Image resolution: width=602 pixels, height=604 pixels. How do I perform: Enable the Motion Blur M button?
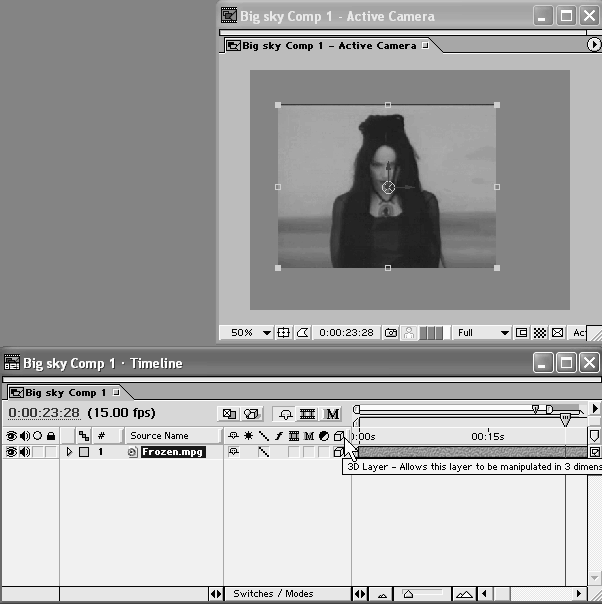coord(332,413)
